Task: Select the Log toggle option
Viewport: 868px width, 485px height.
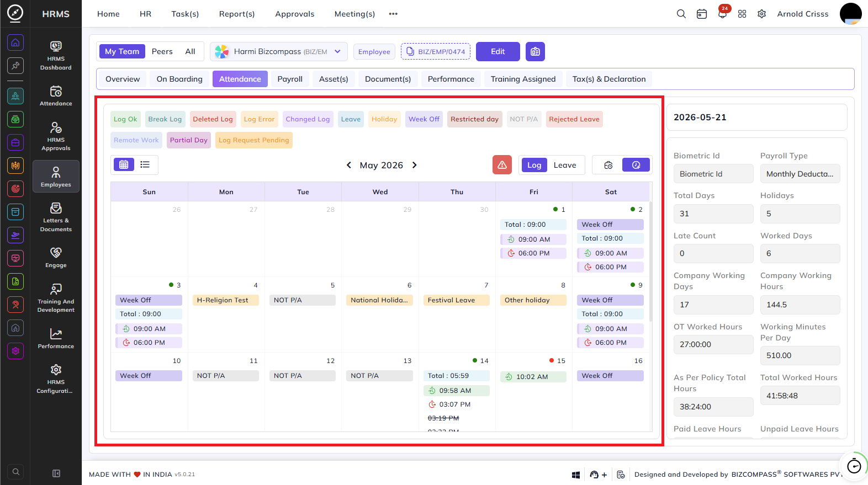Action: tap(534, 165)
